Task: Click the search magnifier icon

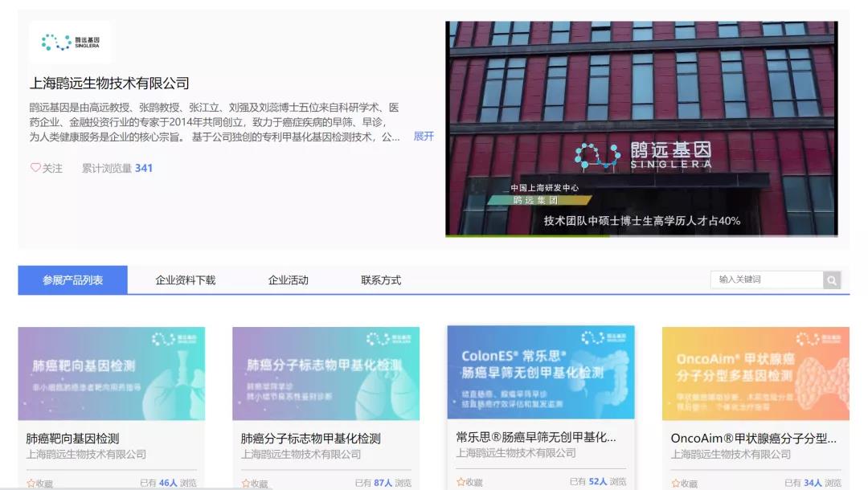Action: (x=832, y=280)
